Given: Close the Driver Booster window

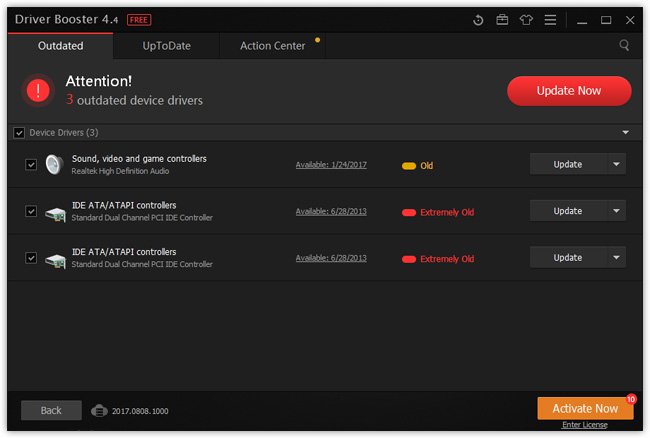Looking at the screenshot, I should (x=630, y=20).
